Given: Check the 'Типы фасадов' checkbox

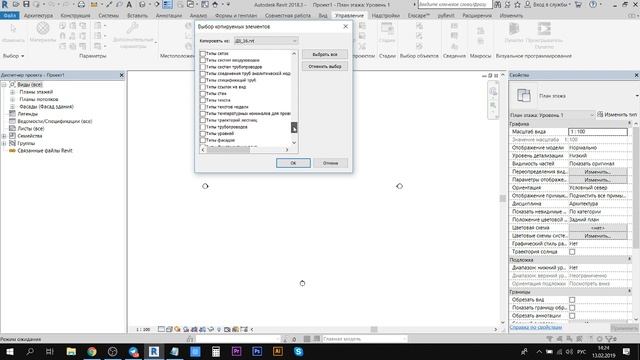Looking at the screenshot, I should [x=203, y=140].
